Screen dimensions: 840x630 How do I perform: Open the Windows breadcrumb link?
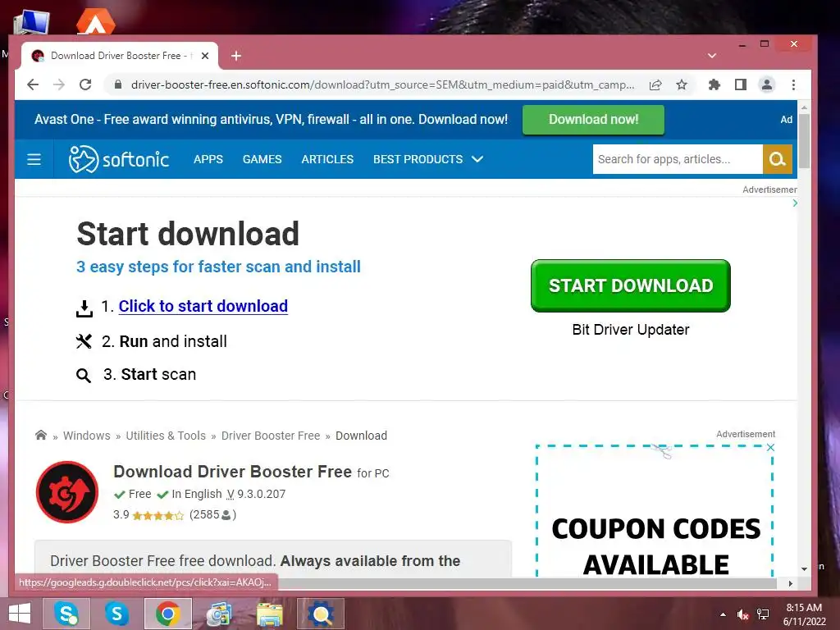pyautogui.click(x=87, y=436)
